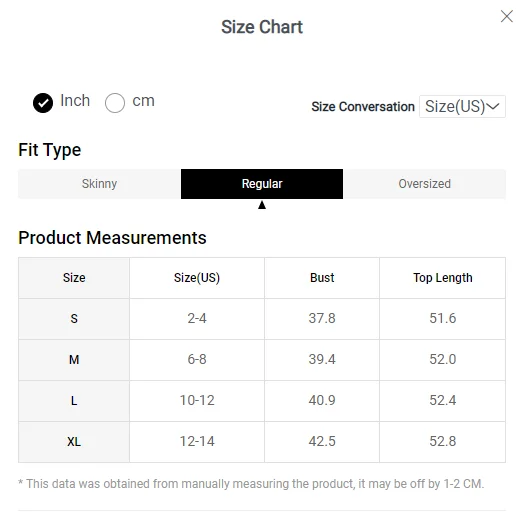Select the M size row label
Screen dimensions: 526x512
tap(74, 360)
